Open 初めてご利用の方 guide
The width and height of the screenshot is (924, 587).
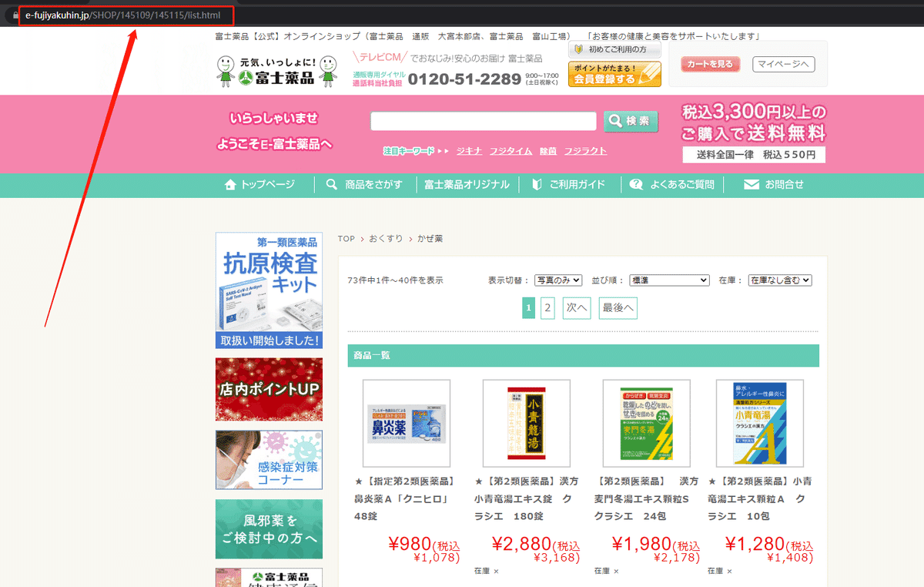(614, 49)
